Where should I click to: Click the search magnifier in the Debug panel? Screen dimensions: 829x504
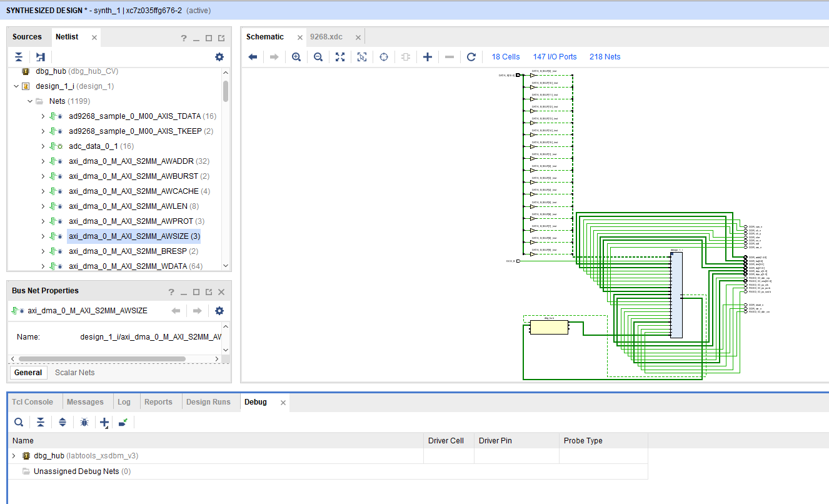coord(18,422)
